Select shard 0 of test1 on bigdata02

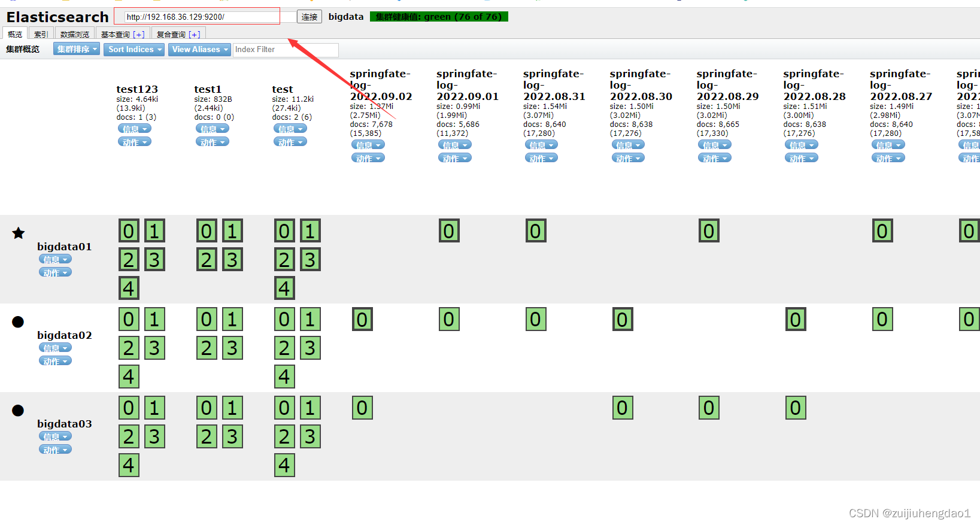tap(207, 319)
